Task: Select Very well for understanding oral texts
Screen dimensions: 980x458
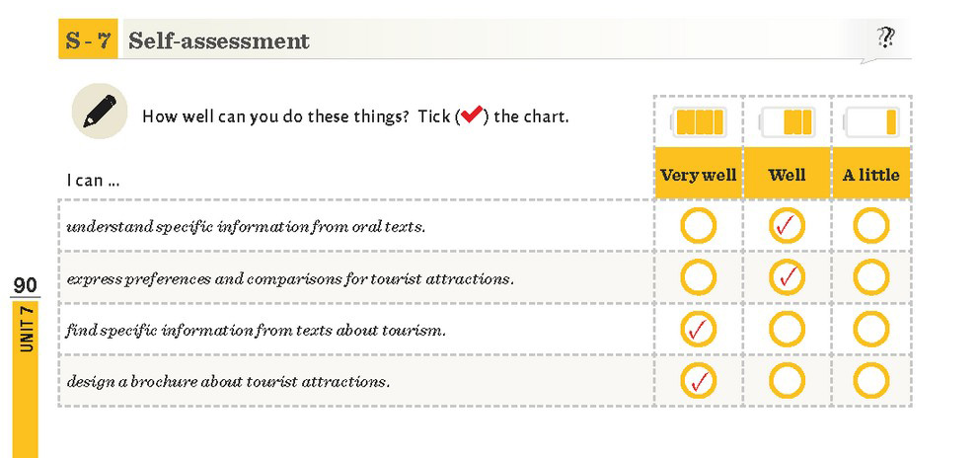Action: click(x=698, y=226)
